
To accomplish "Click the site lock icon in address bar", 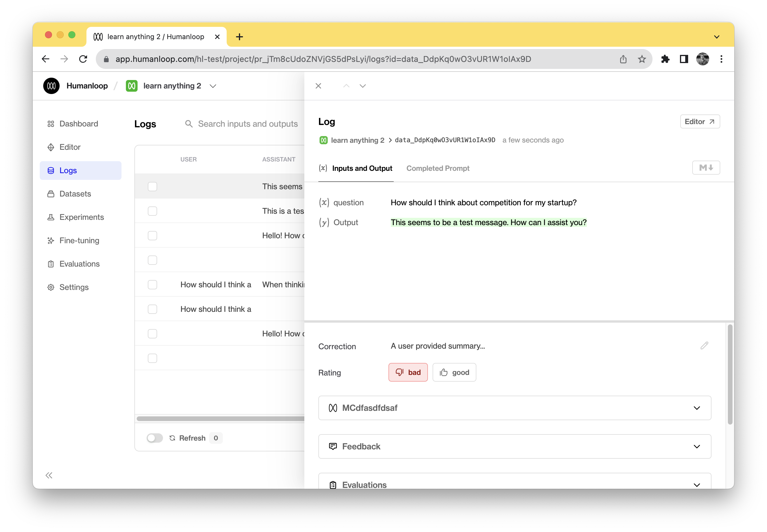I will coord(106,59).
